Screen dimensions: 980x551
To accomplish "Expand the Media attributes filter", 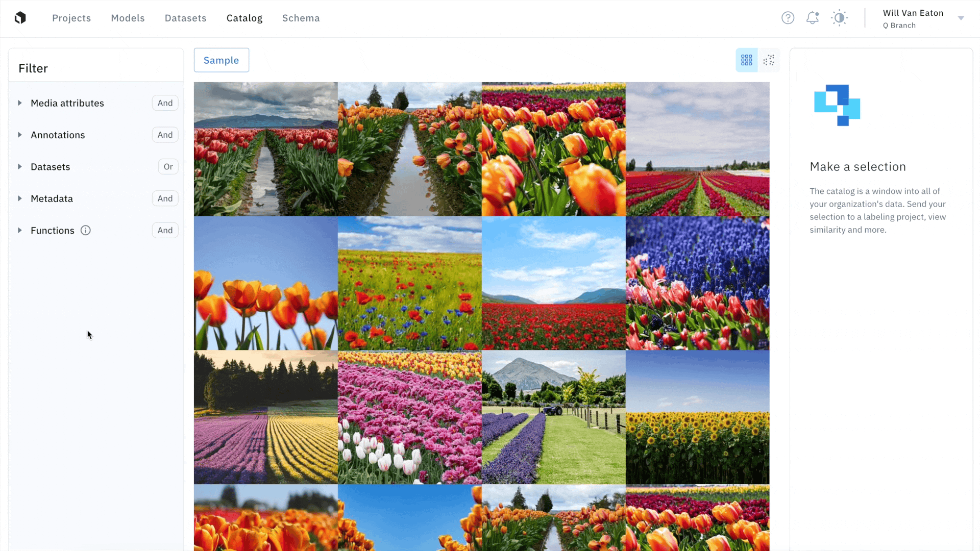I will point(20,103).
